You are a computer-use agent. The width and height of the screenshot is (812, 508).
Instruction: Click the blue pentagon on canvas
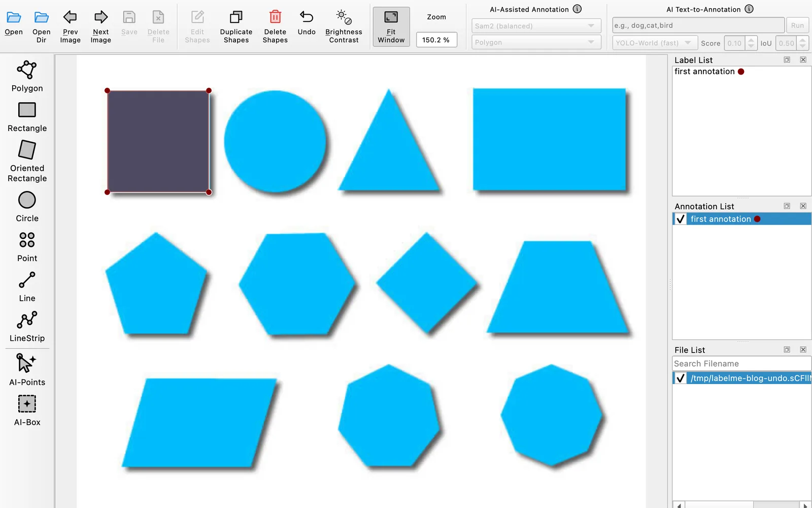click(156, 284)
